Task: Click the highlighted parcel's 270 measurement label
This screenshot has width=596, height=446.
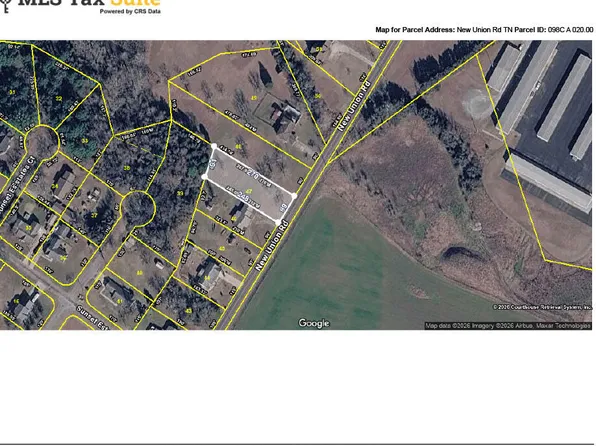Action: (x=253, y=176)
